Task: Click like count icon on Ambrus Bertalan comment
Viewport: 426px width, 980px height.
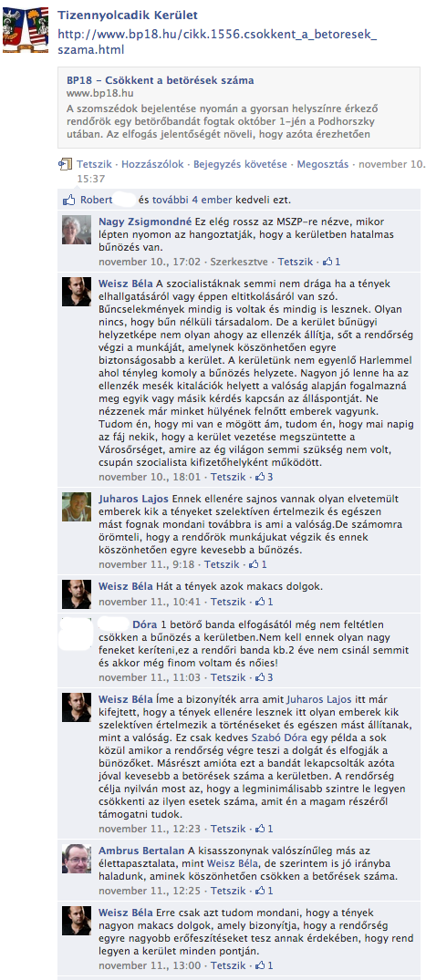Action: (264, 891)
